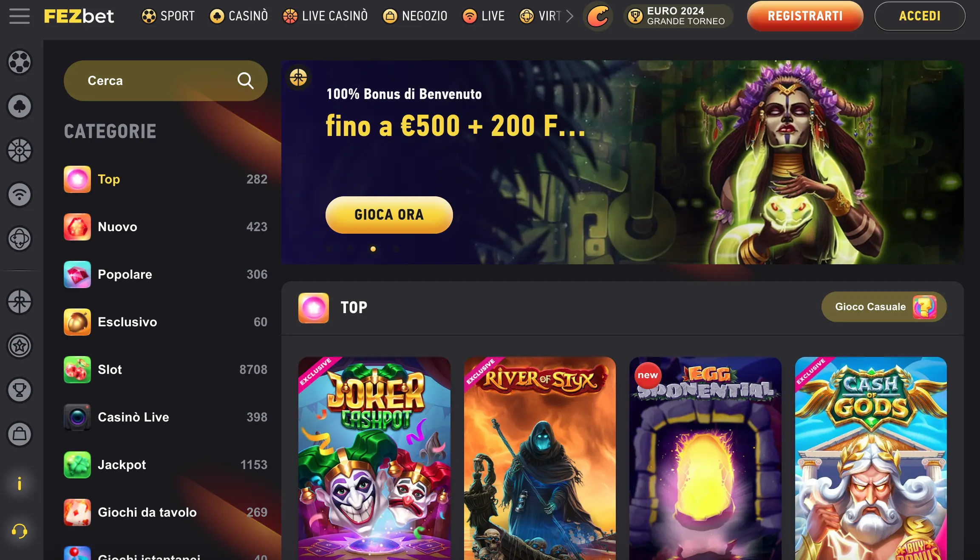
Task: Select the Jackpot category
Action: 166,465
